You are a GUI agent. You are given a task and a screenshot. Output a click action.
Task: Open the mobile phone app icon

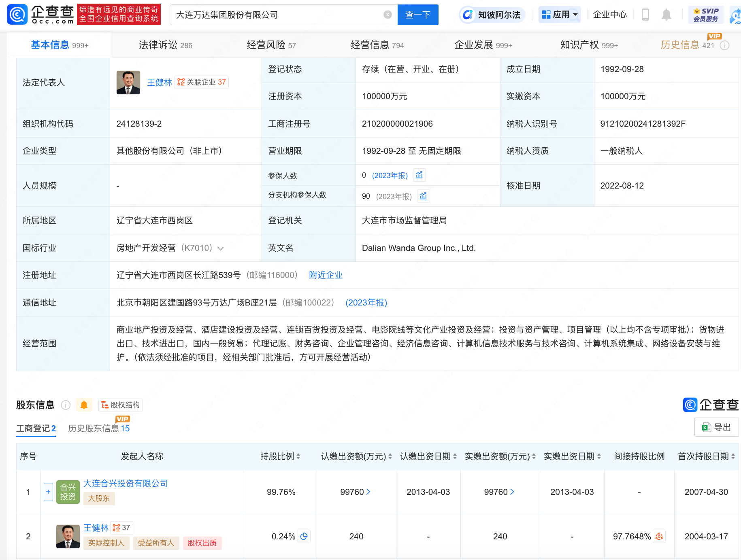pos(645,15)
